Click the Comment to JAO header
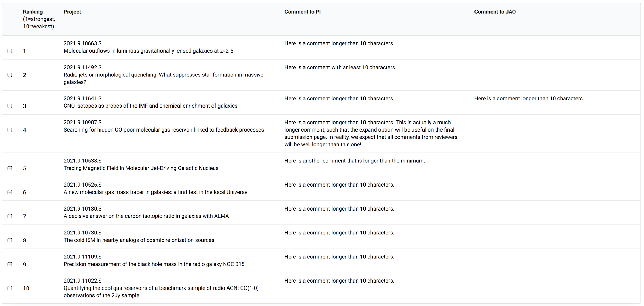Viewport: 644px width, 306px height. tap(495, 12)
